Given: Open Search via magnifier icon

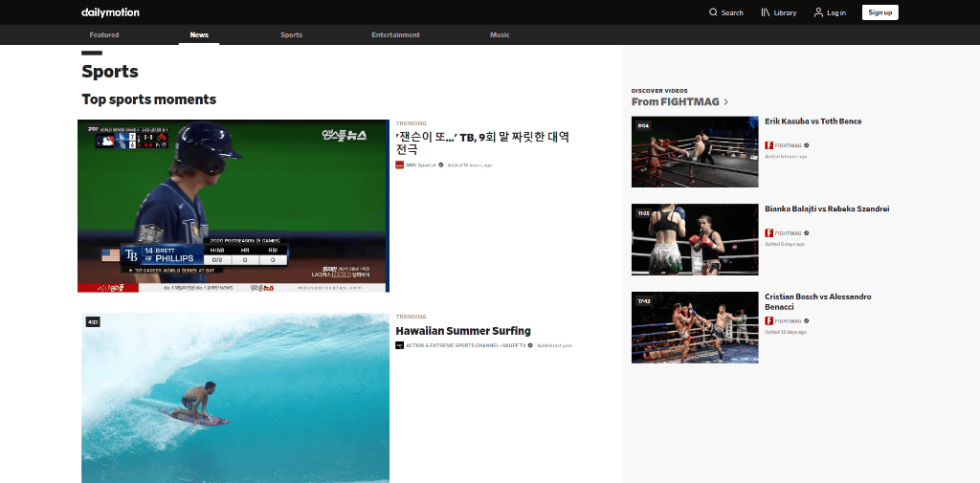Looking at the screenshot, I should 713,12.
